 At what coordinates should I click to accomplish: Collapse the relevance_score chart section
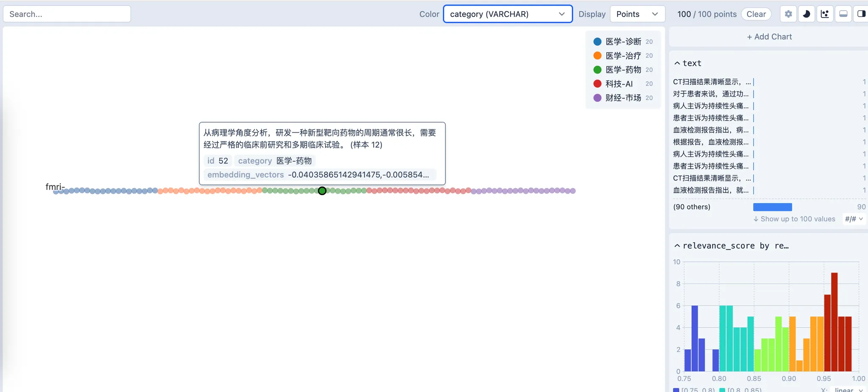(x=677, y=246)
